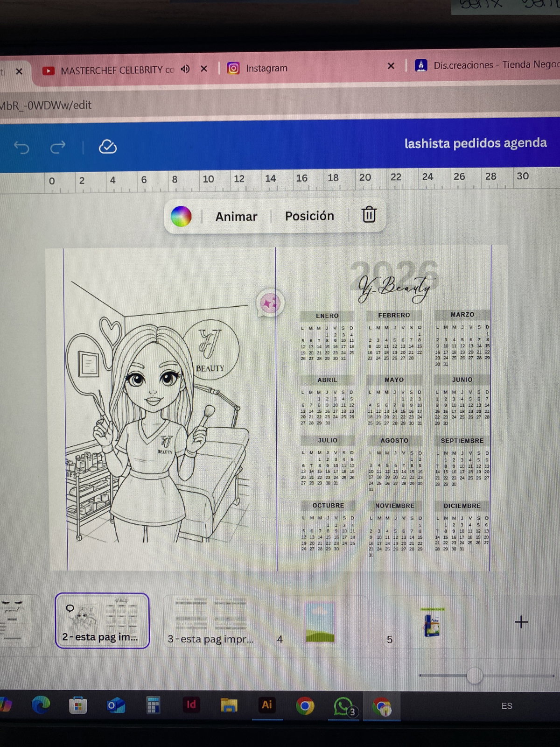Select page 2 thumbnail

(102, 620)
